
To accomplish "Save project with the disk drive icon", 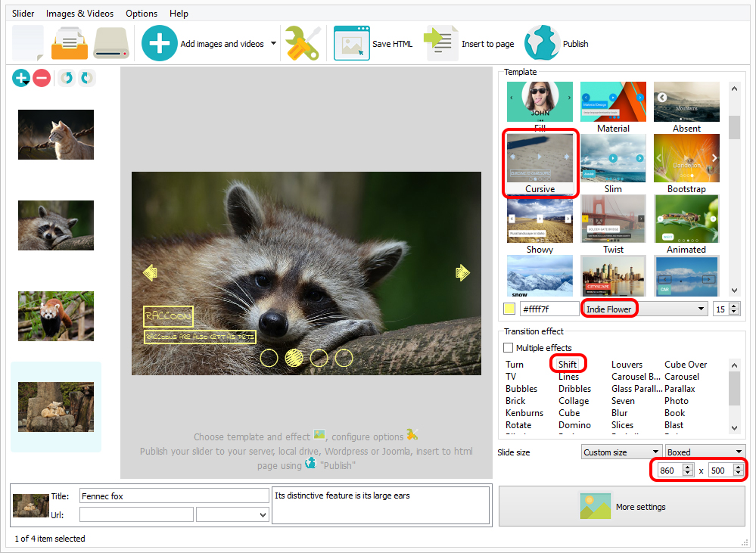I will coord(111,43).
